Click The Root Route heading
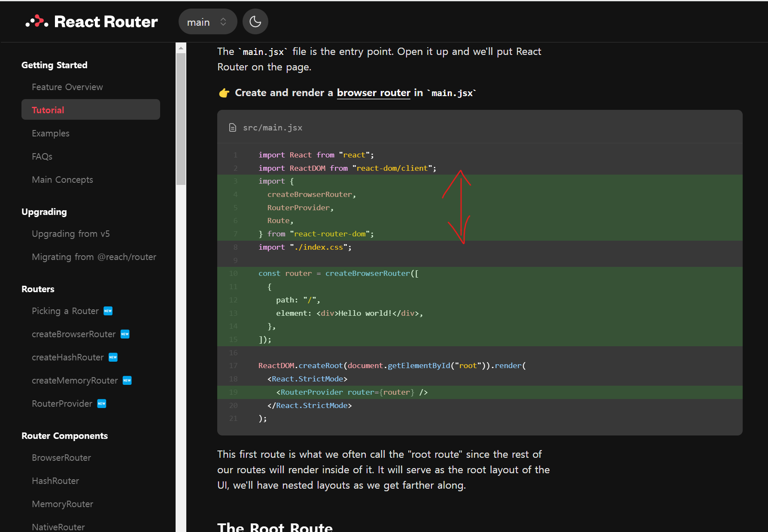Image resolution: width=768 pixels, height=532 pixels. click(275, 527)
